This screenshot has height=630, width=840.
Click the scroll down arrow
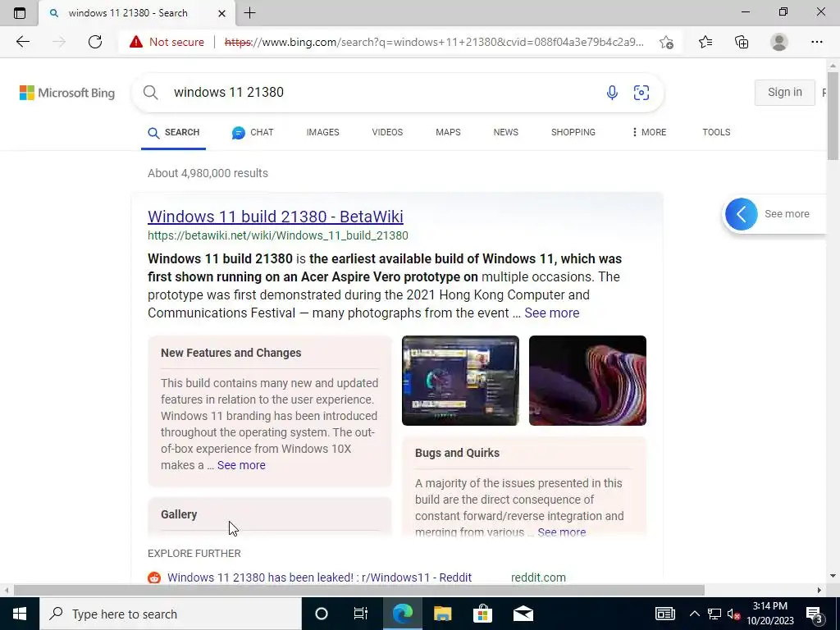833,577
